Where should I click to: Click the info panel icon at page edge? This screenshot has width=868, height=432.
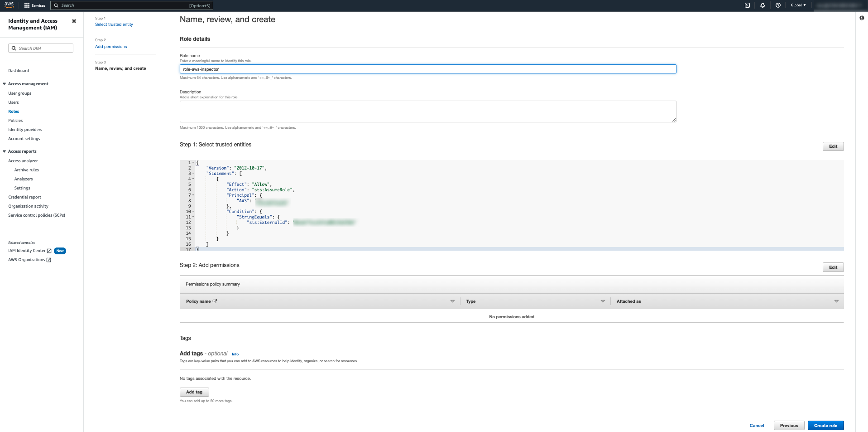click(x=862, y=18)
